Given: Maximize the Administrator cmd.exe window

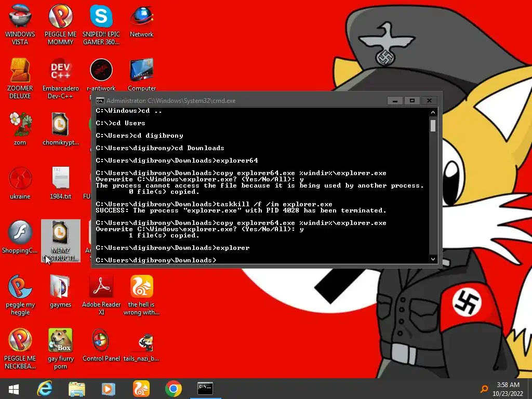Looking at the screenshot, I should [412, 101].
